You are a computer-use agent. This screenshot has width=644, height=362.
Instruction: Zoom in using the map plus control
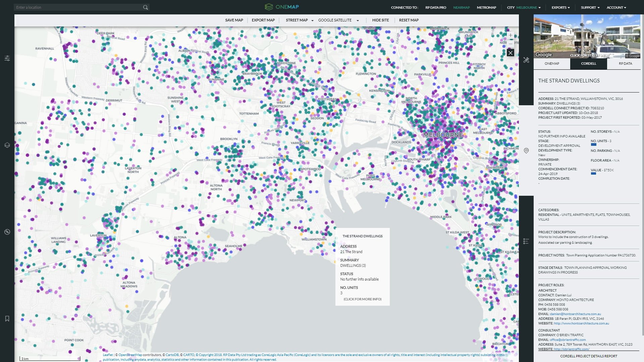(x=511, y=35)
